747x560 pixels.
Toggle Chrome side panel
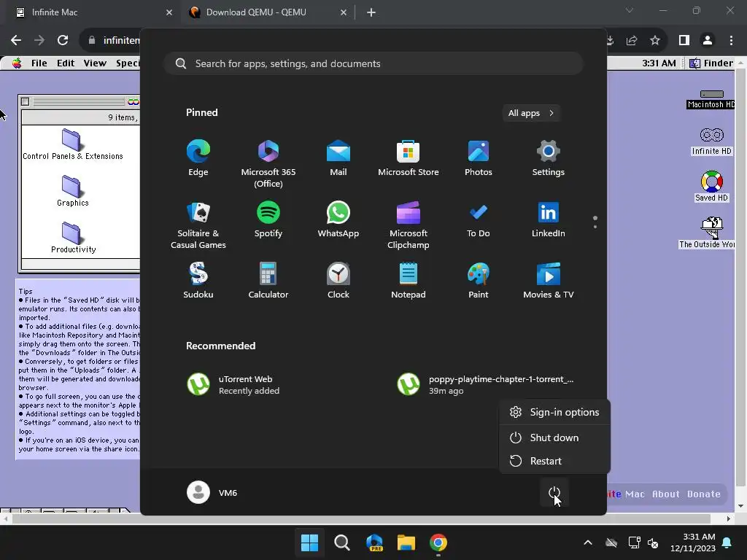(x=684, y=41)
